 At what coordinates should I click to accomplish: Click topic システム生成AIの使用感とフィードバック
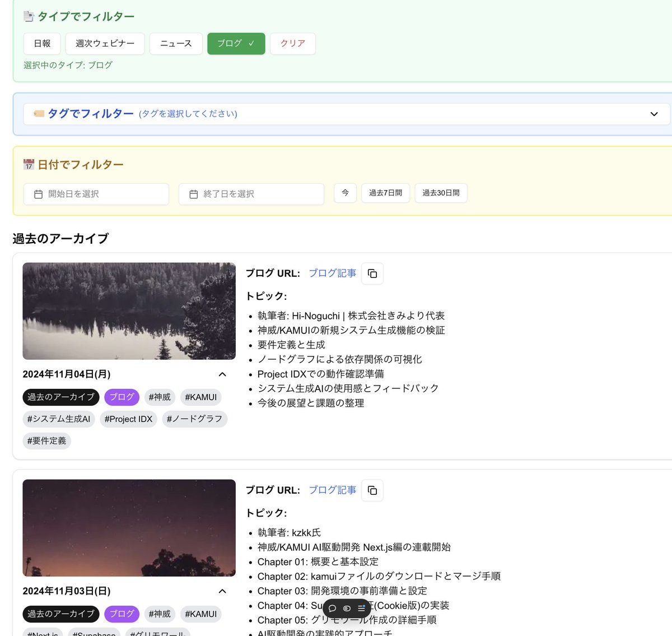(348, 389)
